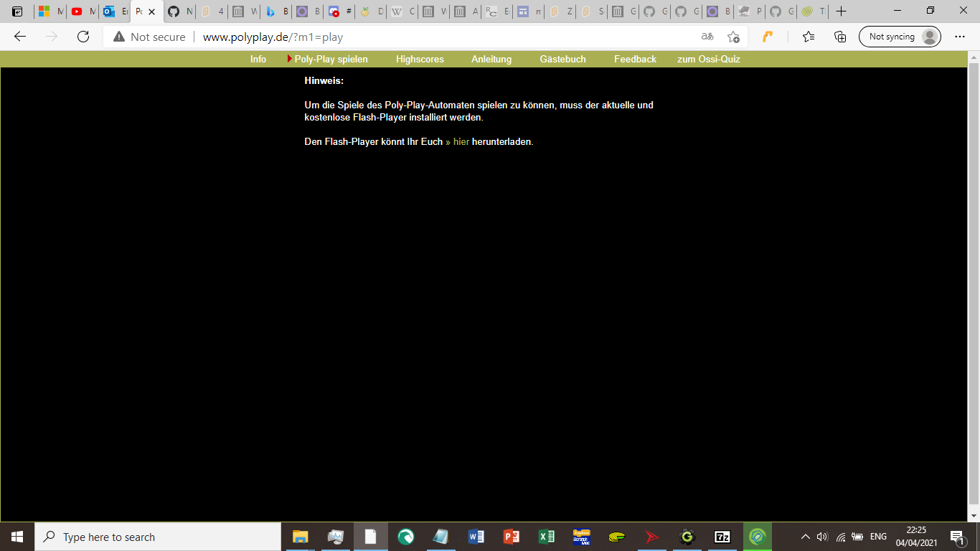Open the Feedback page
Screen dimensions: 980x551
point(635,60)
